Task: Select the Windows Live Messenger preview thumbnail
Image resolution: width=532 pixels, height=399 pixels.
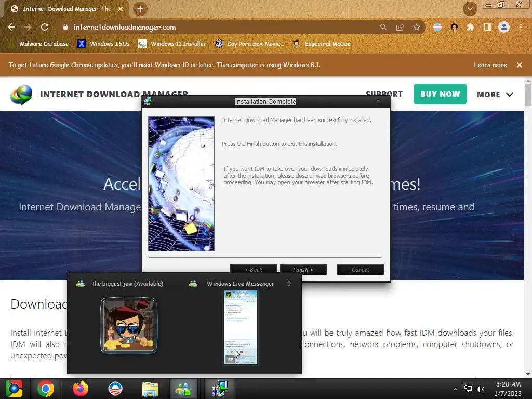Action: coord(240,327)
